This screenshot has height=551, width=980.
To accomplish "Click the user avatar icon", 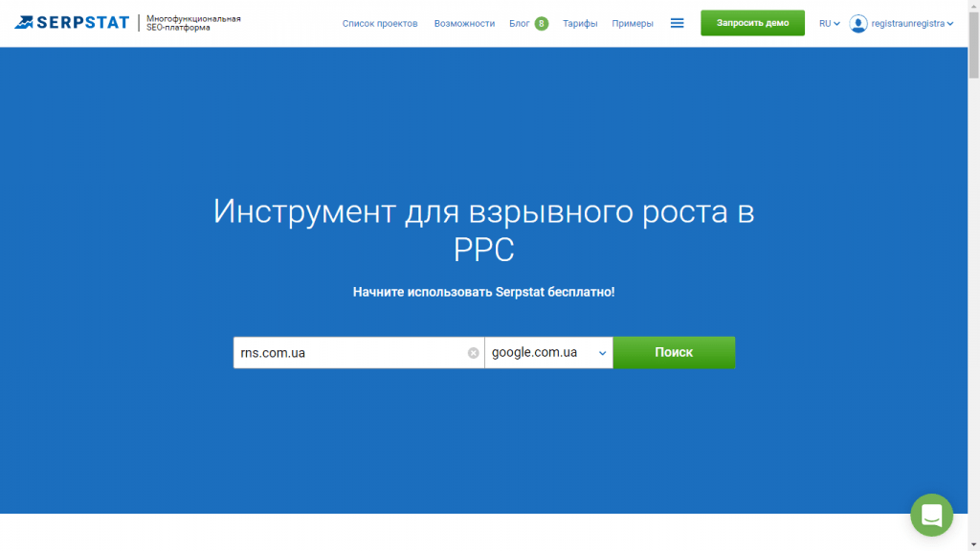I will tap(858, 24).
